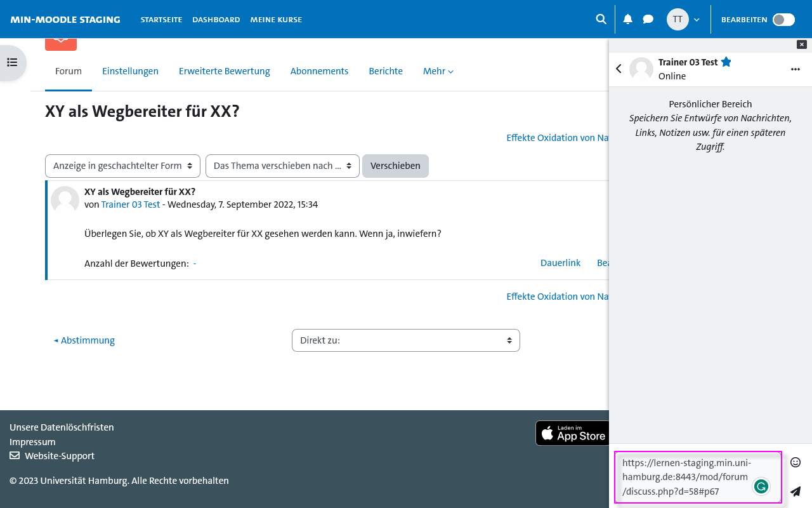Screen dimensions: 812x508
Task: Click Trainer 03 Test avatar in chat
Action: point(641,69)
